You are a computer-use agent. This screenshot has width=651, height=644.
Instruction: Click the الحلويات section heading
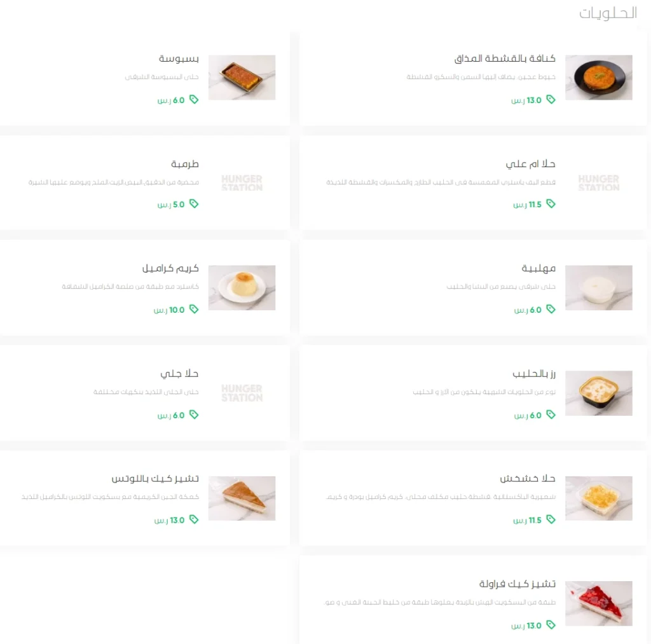coord(608,13)
